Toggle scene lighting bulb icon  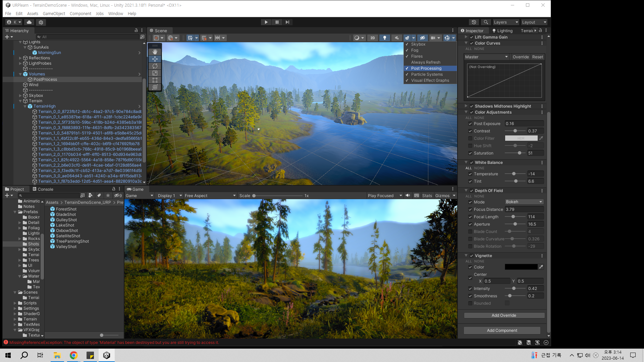[385, 38]
